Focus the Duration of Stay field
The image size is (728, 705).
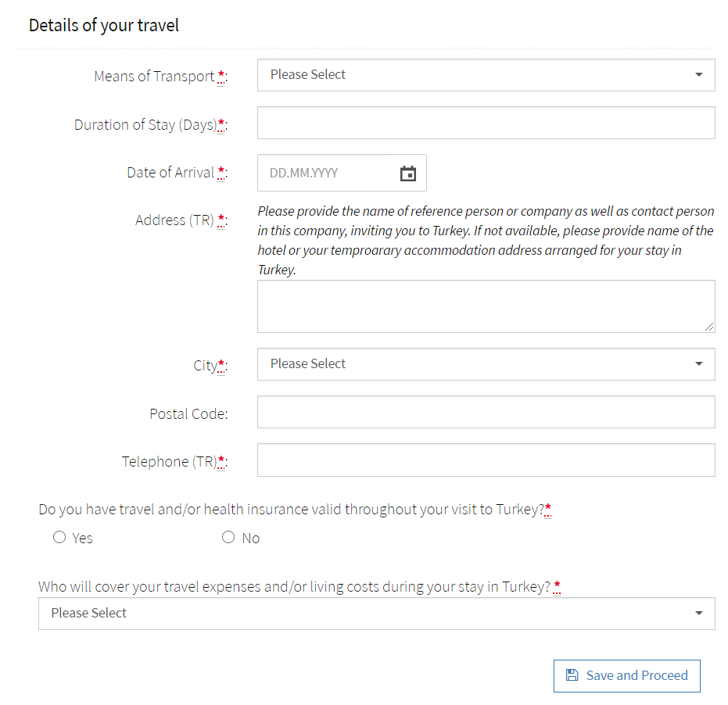click(x=486, y=123)
